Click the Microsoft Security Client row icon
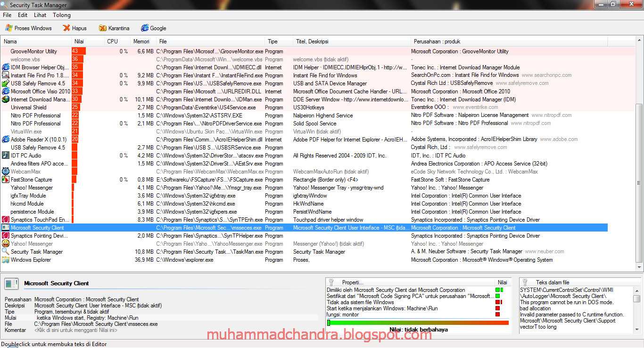644x348 pixels. point(6,228)
